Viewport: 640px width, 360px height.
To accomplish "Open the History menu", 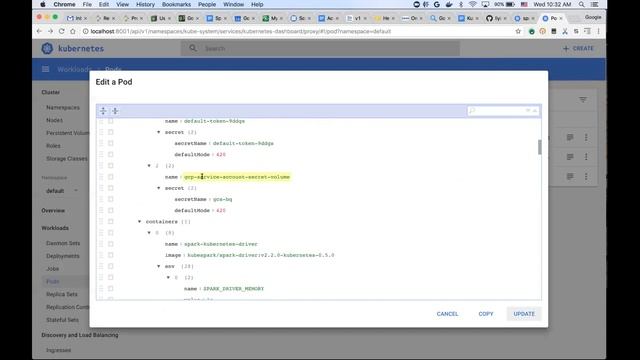I will tap(145, 4).
